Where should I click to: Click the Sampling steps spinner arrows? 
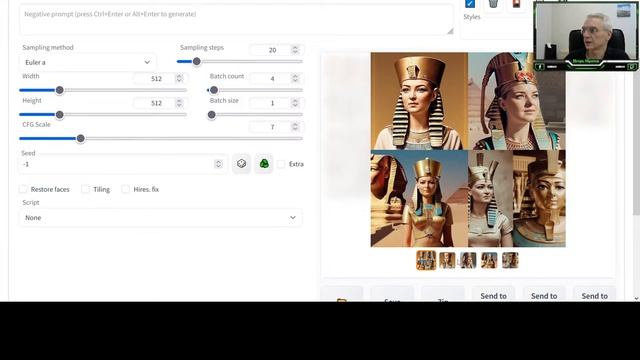295,50
